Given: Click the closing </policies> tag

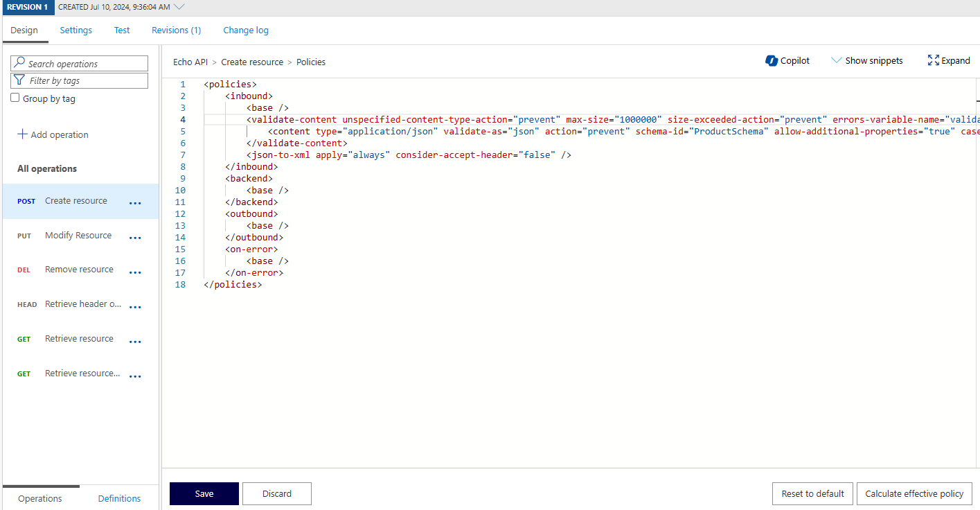Looking at the screenshot, I should [x=233, y=284].
